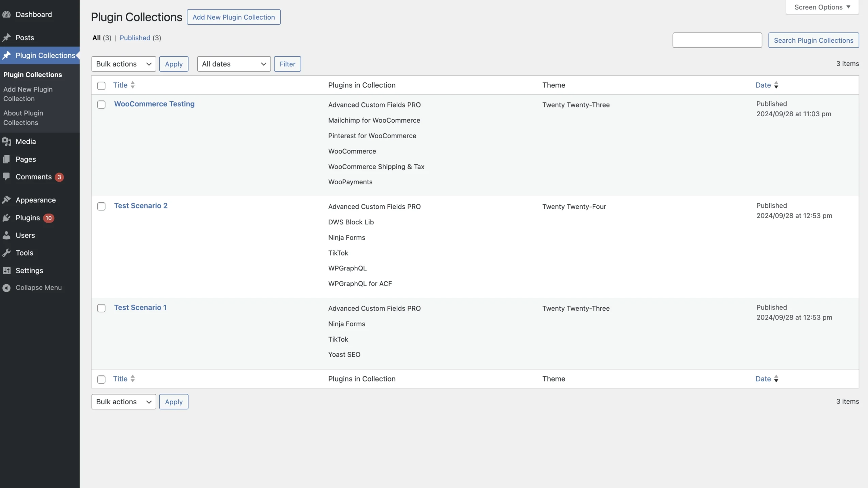Screen dimensions: 868x488
Task: Check the select-all checkbox in table header
Action: pos(101,85)
